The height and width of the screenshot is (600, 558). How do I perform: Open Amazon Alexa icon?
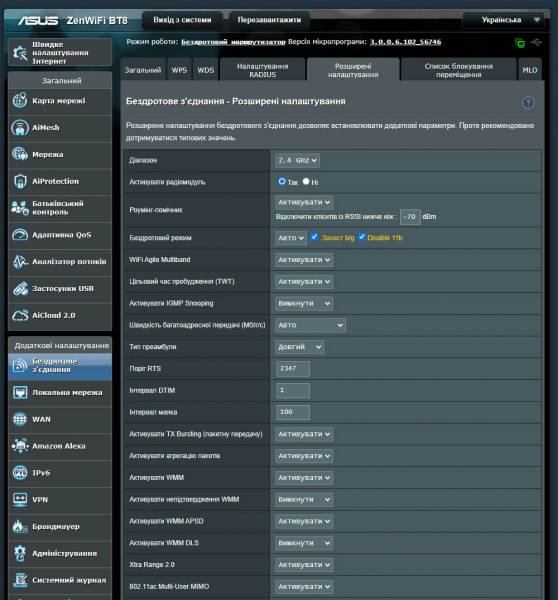tap(20, 446)
